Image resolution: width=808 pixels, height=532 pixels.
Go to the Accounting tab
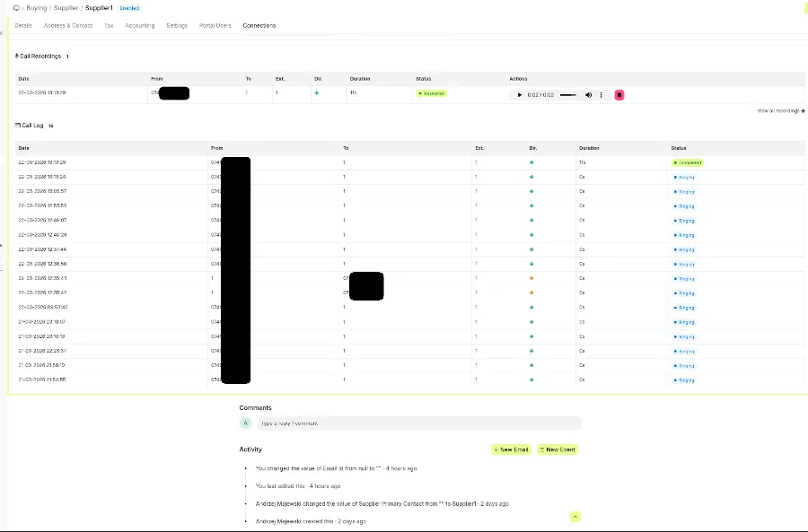click(x=139, y=25)
